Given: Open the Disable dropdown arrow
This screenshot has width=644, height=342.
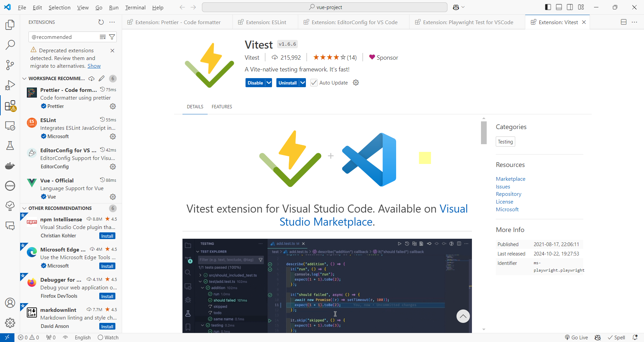Looking at the screenshot, I should click(269, 83).
